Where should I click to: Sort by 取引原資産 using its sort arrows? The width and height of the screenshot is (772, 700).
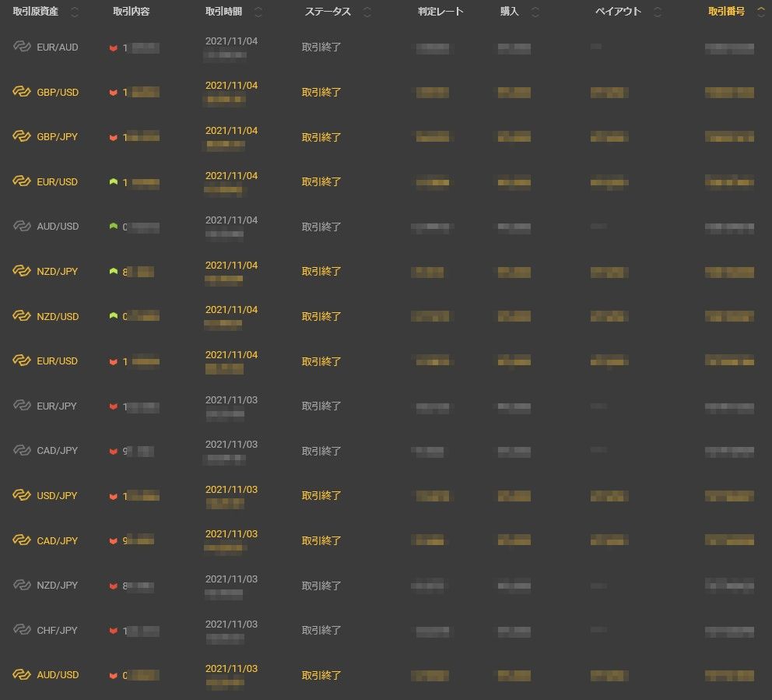tap(75, 12)
